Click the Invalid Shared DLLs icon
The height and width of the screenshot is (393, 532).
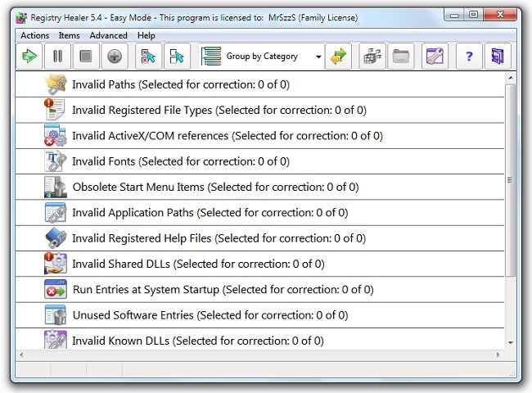tap(56, 264)
